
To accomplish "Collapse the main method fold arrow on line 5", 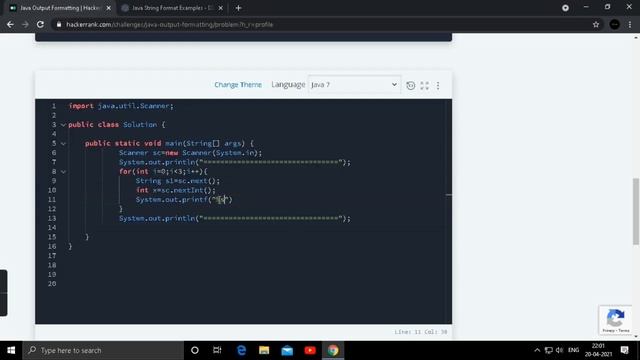I will tap(63, 144).
